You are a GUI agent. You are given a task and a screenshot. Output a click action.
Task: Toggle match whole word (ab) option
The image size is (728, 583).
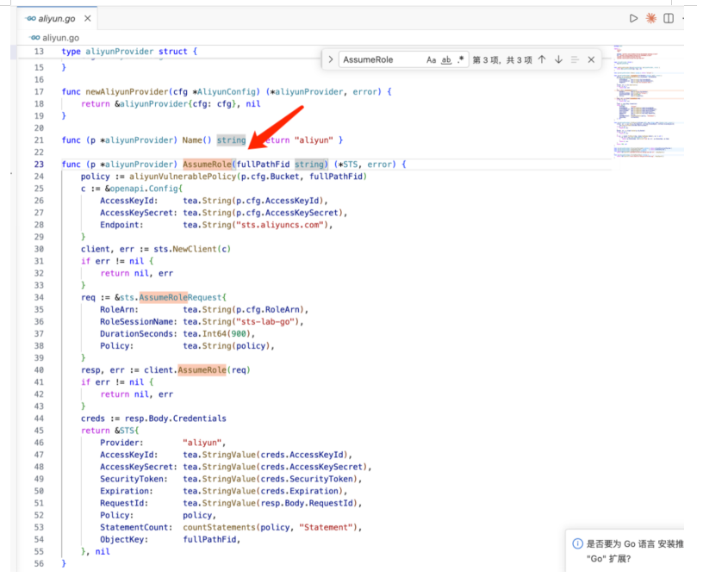point(446,60)
